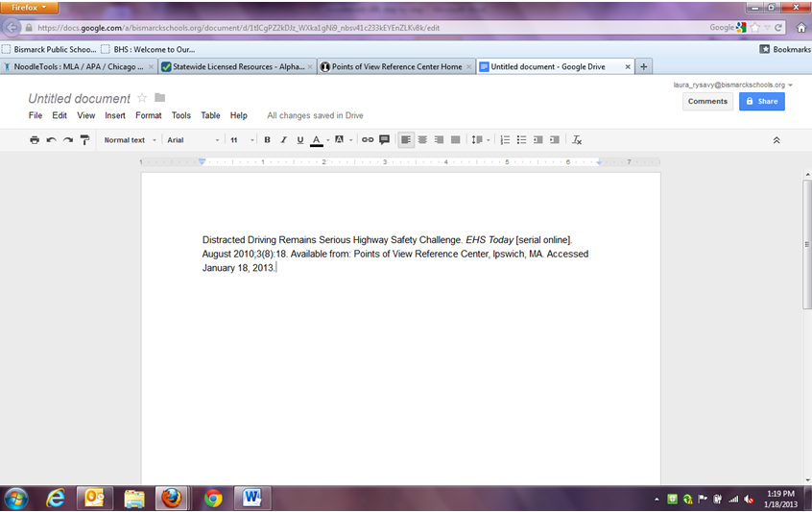Open the Insert menu
The width and height of the screenshot is (812, 512).
click(115, 115)
